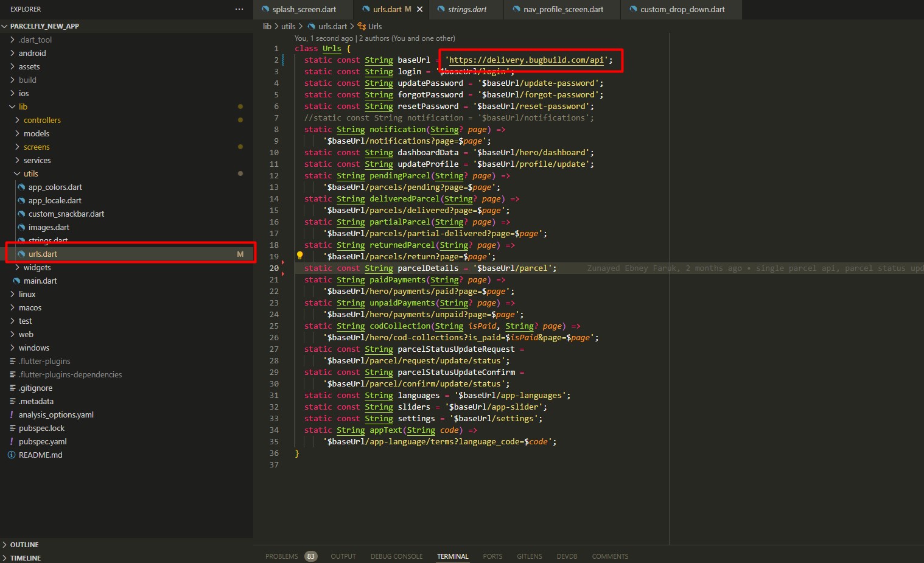This screenshot has width=924, height=563.
Task: Click the lightbulb quick-fix icon
Action: (x=299, y=256)
